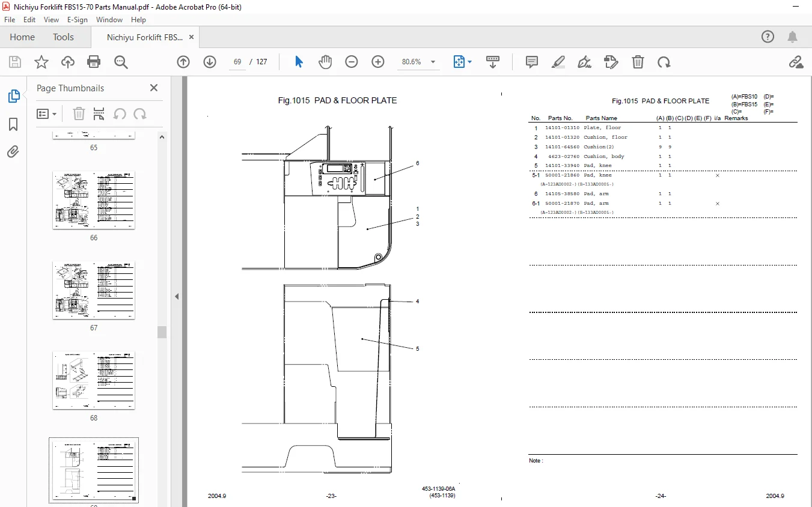
Task: Click the Fit page view icon
Action: 459,62
